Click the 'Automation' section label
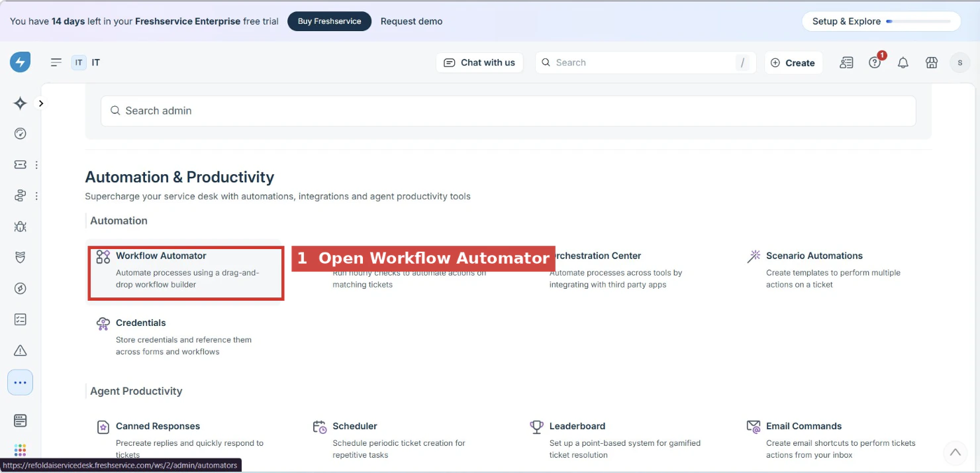The image size is (980, 473). pos(119,221)
